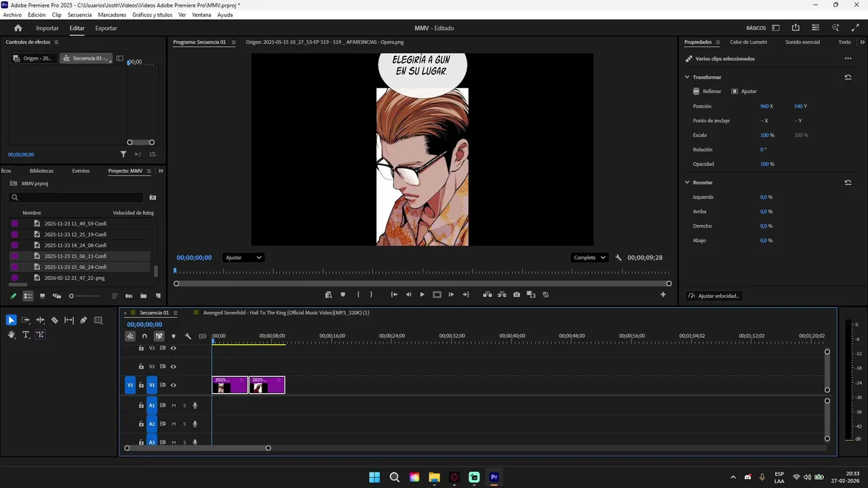Show overflow panels in Proyecto group
The height and width of the screenshot is (488, 868).
coord(161,171)
